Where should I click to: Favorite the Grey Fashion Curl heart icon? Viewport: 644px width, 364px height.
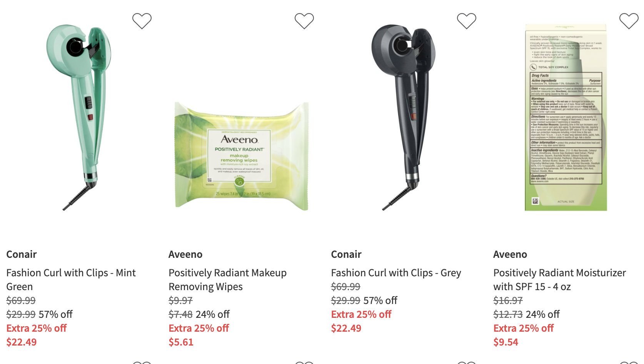467,21
